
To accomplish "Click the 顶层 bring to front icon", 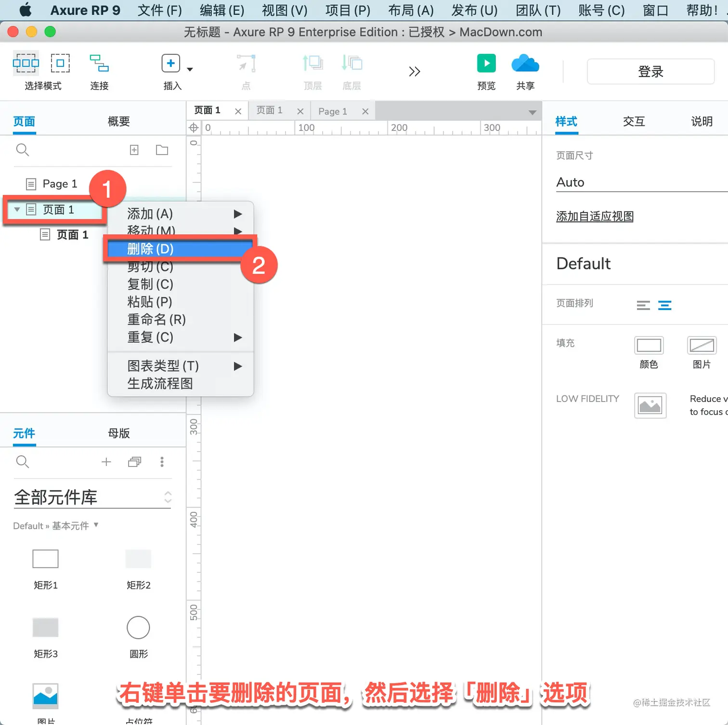I will coord(312,63).
